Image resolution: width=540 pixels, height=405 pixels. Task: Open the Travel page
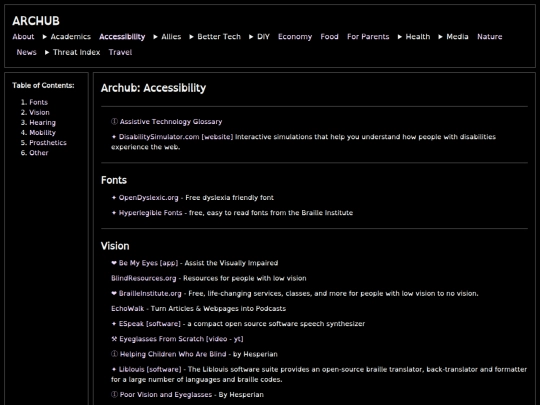tap(121, 52)
